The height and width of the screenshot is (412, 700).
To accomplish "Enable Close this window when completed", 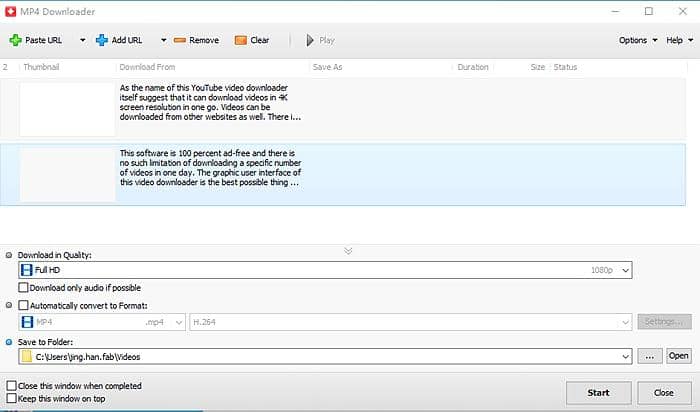I will coord(12,385).
